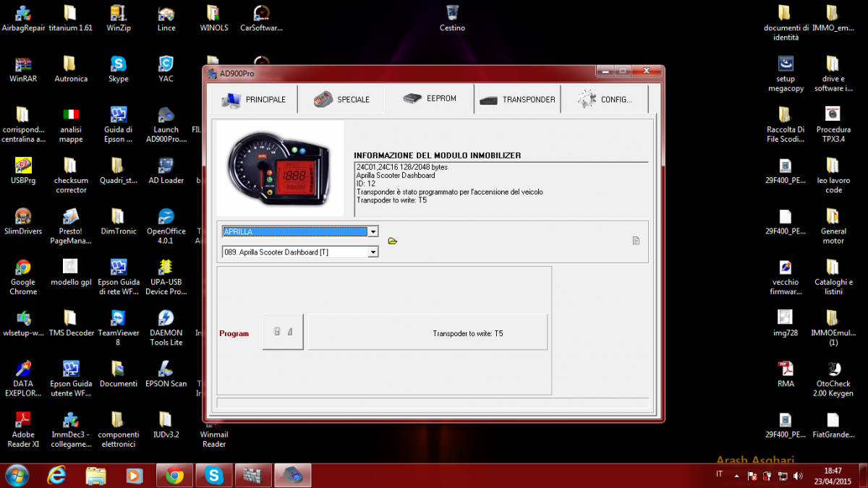
Task: Select the OtoCheck 2.00 Keygen icon
Action: [x=833, y=379]
